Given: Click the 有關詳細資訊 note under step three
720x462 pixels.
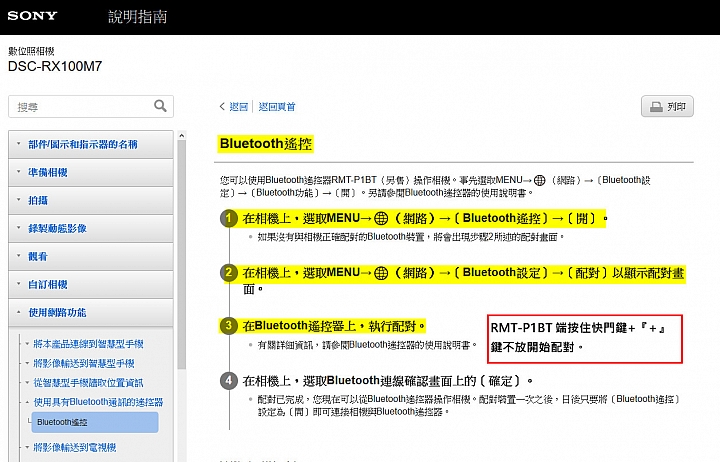Looking at the screenshot, I should pyautogui.click(x=367, y=345).
